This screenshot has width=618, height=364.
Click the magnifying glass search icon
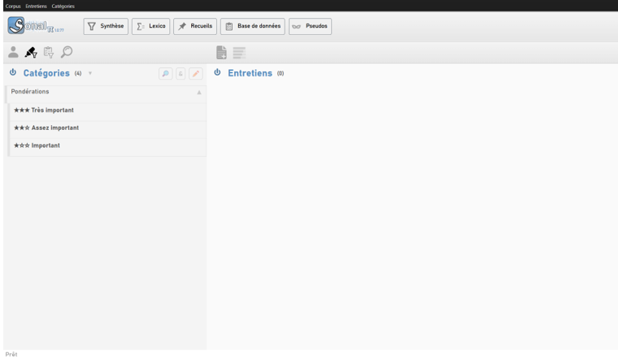67,52
